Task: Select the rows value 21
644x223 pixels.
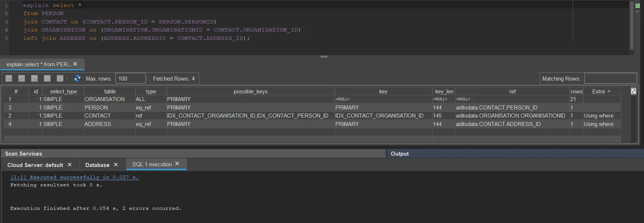Action: coord(576,99)
